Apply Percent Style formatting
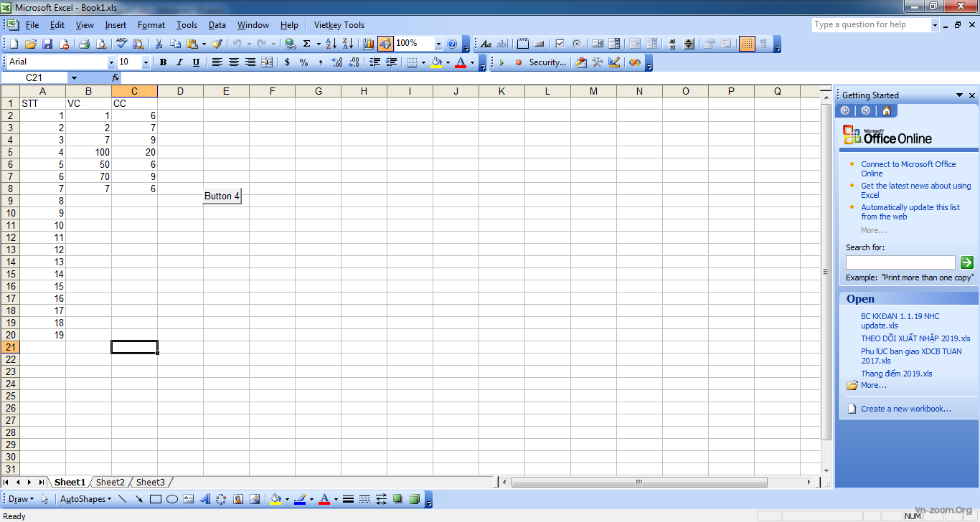 pyautogui.click(x=303, y=62)
